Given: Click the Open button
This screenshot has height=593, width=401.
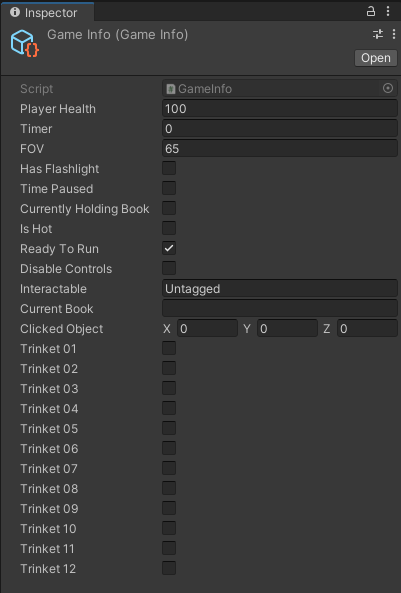Looking at the screenshot, I should [x=376, y=58].
